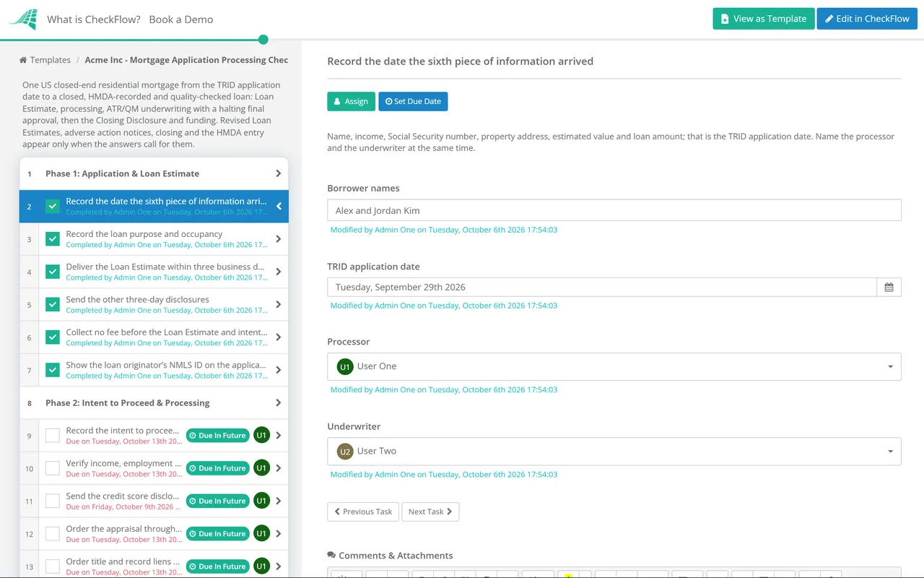
Task: Click the U1 avatar on 'Order the appraisal' row
Action: click(x=262, y=534)
